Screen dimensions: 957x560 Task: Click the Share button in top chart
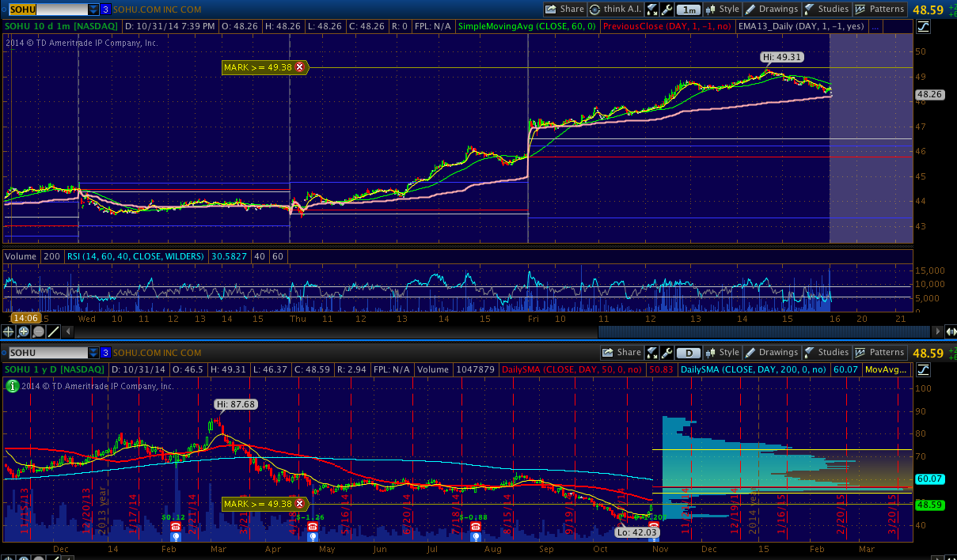(565, 9)
